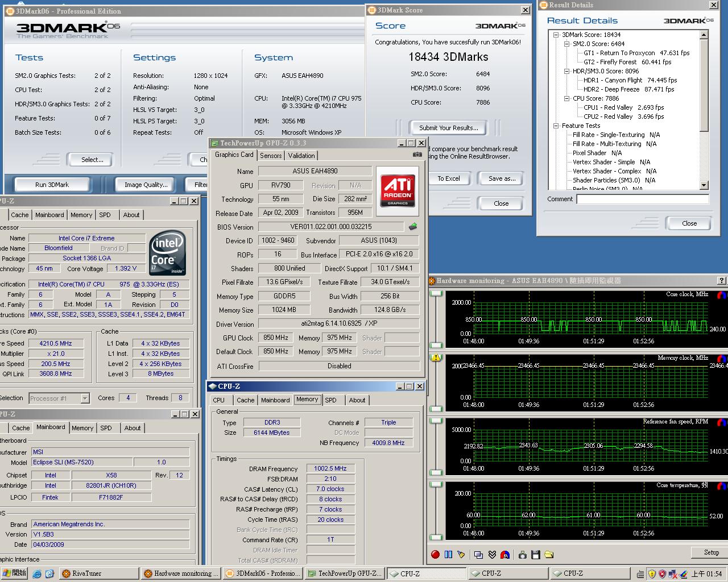This screenshot has height=582, width=728.
Task: Click the yellow shield icon in system tray
Action: [652, 574]
